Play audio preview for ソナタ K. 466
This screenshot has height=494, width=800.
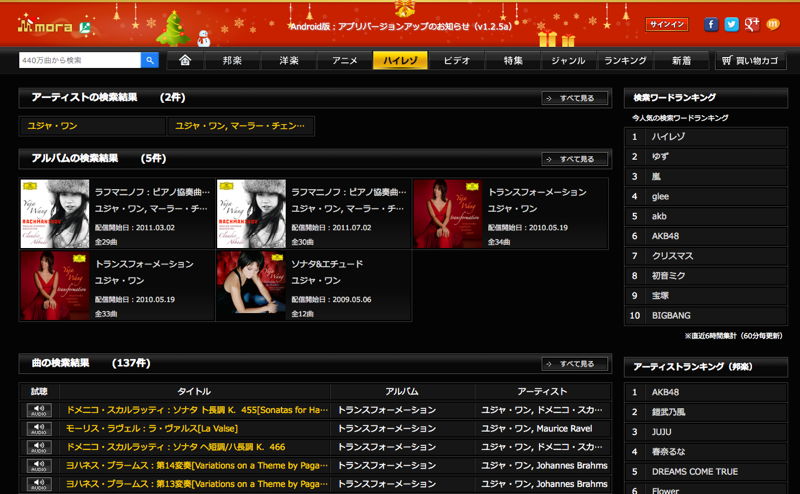pyautogui.click(x=39, y=447)
